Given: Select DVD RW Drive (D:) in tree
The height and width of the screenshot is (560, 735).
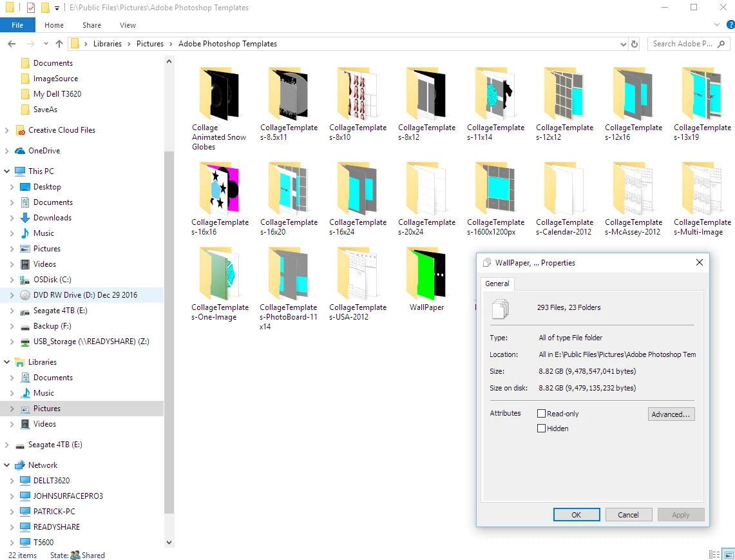Looking at the screenshot, I should pyautogui.click(x=85, y=295).
